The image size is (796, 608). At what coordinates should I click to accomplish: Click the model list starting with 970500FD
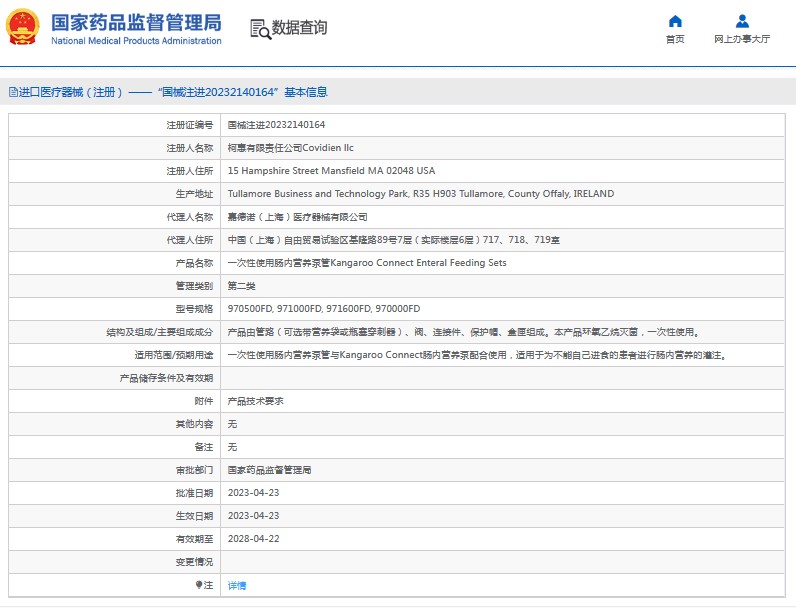point(324,309)
